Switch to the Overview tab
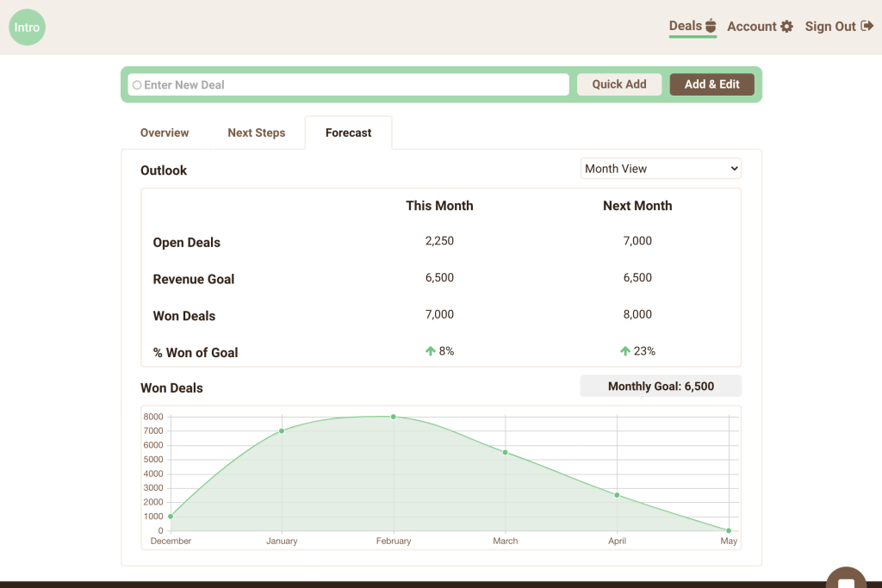The width and height of the screenshot is (882, 588). [x=165, y=133]
